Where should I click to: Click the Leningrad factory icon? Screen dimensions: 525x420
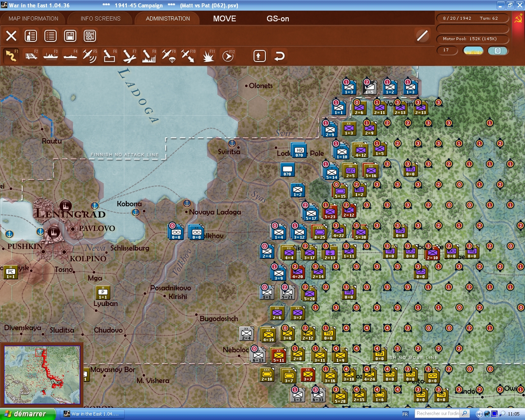point(65,205)
